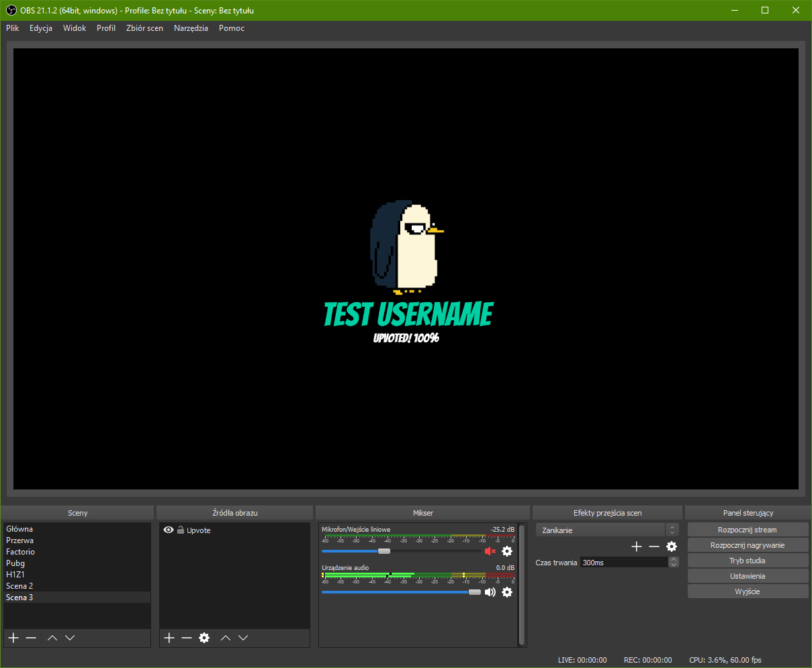This screenshot has width=812, height=668.
Task: Maximize the OBS window
Action: (x=765, y=10)
